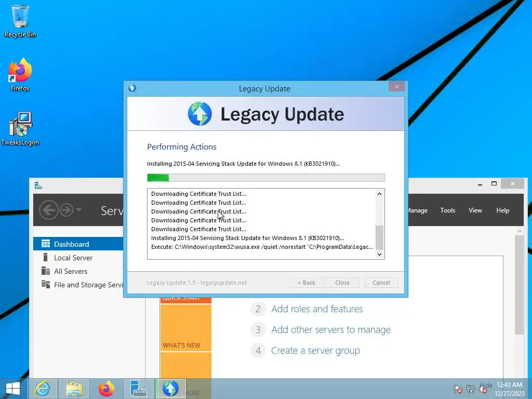Image resolution: width=532 pixels, height=399 pixels.
Task: Open File Explorer from the taskbar
Action: [74, 389]
